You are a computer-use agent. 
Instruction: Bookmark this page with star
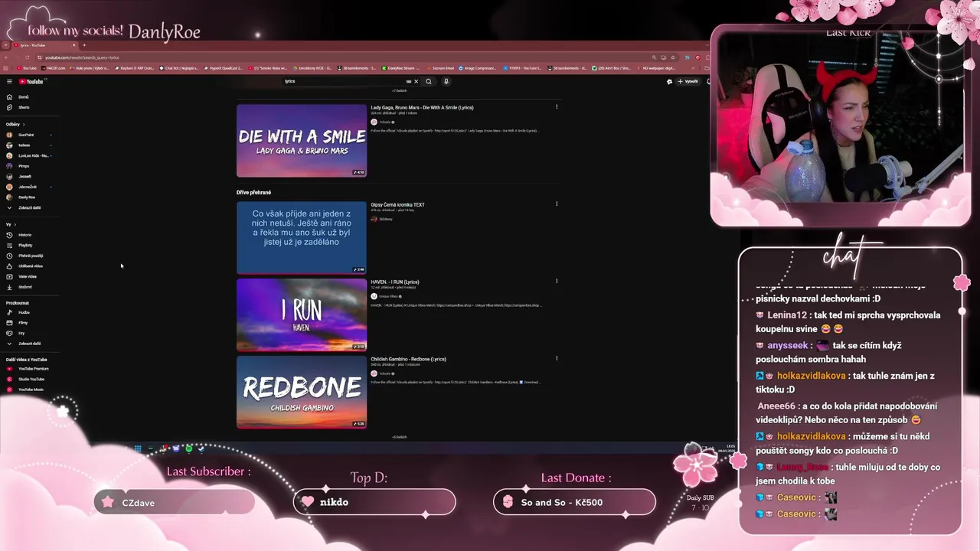pyautogui.click(x=673, y=57)
